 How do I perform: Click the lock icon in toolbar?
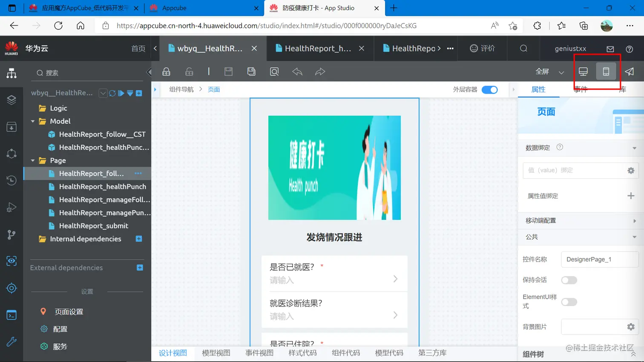pyautogui.click(x=167, y=71)
